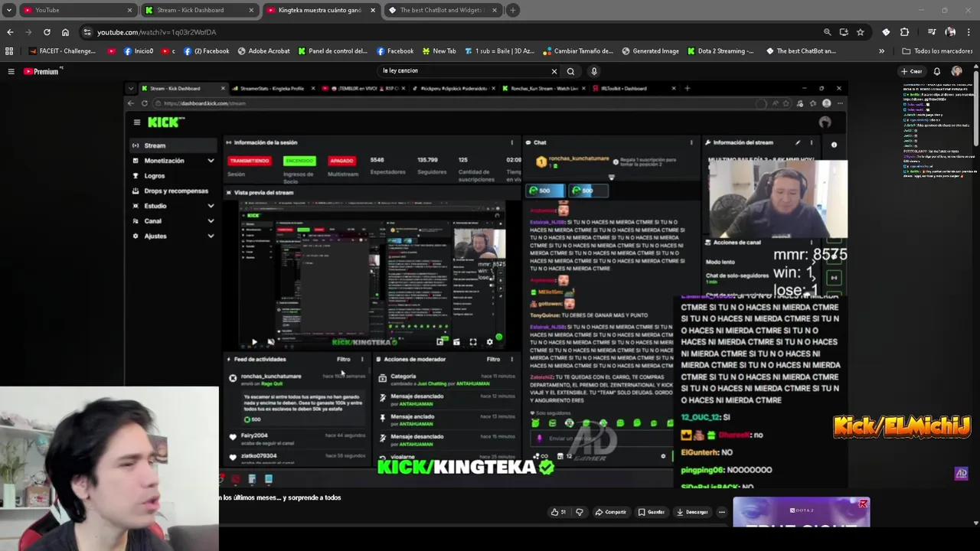The image size is (980, 551).
Task: Expand the Monetización section in the Kick sidebar
Action: [211, 161]
